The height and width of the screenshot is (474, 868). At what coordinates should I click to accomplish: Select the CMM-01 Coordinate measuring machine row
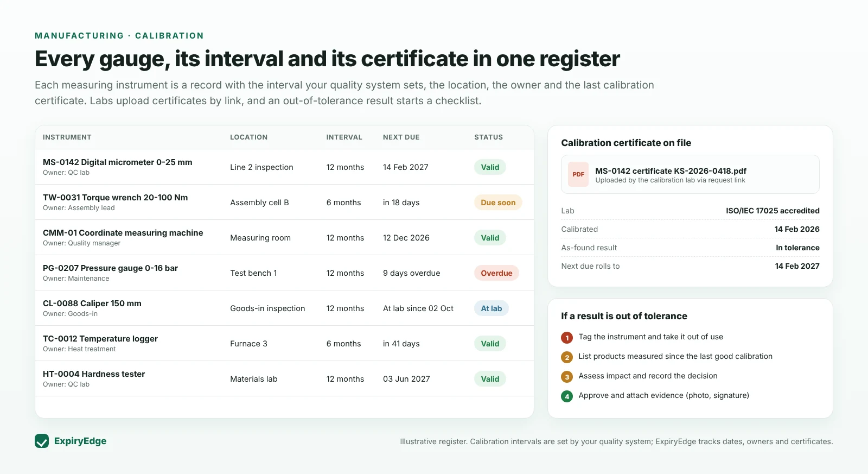pyautogui.click(x=284, y=238)
